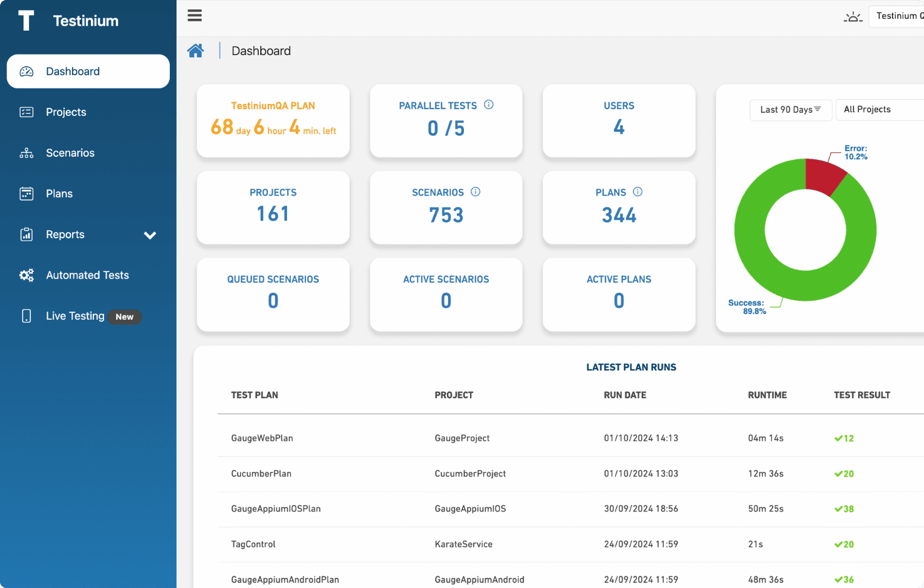Click the Testinium logo icon
The image size is (924, 588).
tap(26, 21)
